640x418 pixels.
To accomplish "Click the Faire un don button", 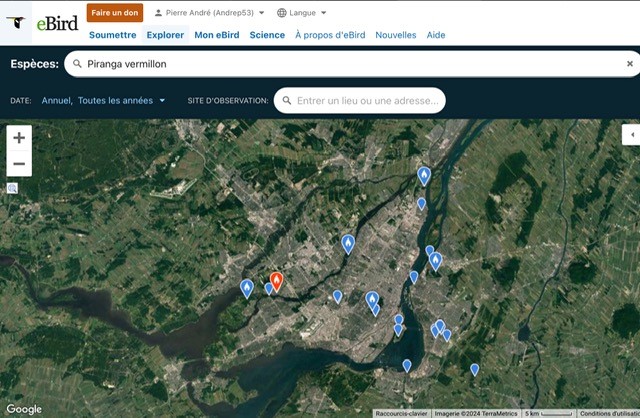I will click(115, 13).
